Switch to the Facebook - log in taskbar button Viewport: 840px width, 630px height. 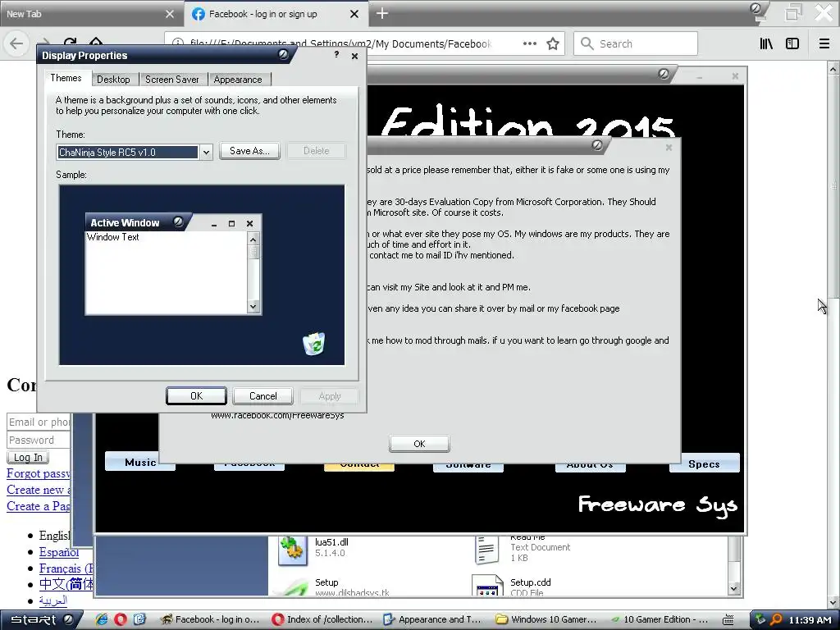[211, 619]
